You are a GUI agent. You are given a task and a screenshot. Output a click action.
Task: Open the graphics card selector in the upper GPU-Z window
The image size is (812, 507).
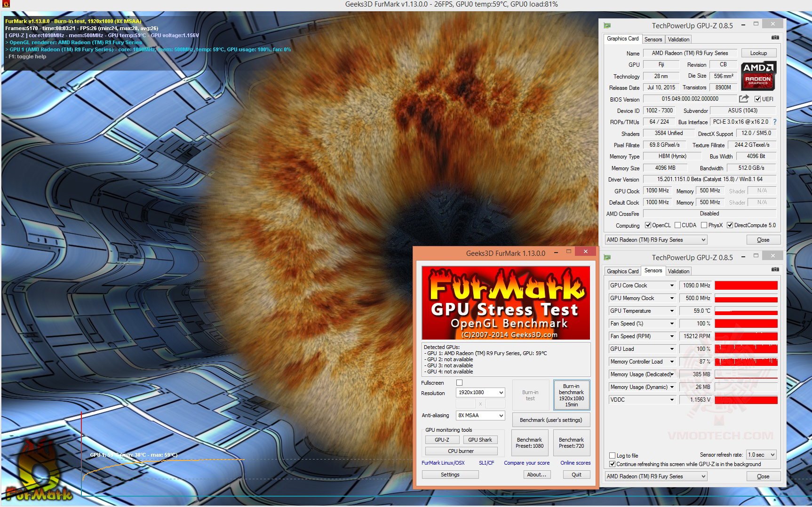tap(656, 240)
